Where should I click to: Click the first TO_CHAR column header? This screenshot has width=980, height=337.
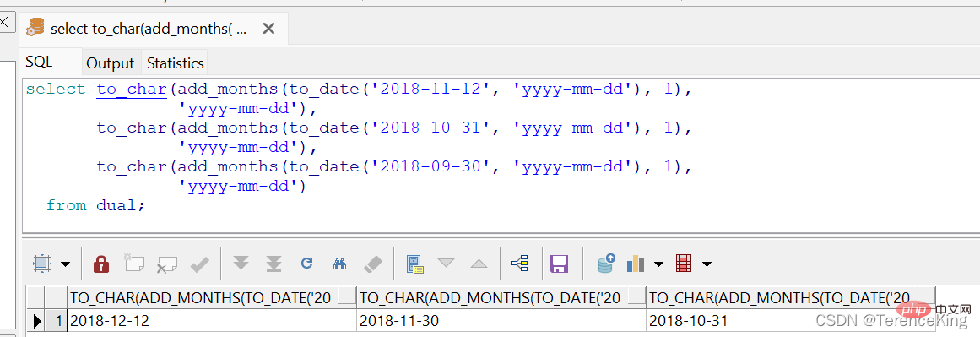(211, 297)
